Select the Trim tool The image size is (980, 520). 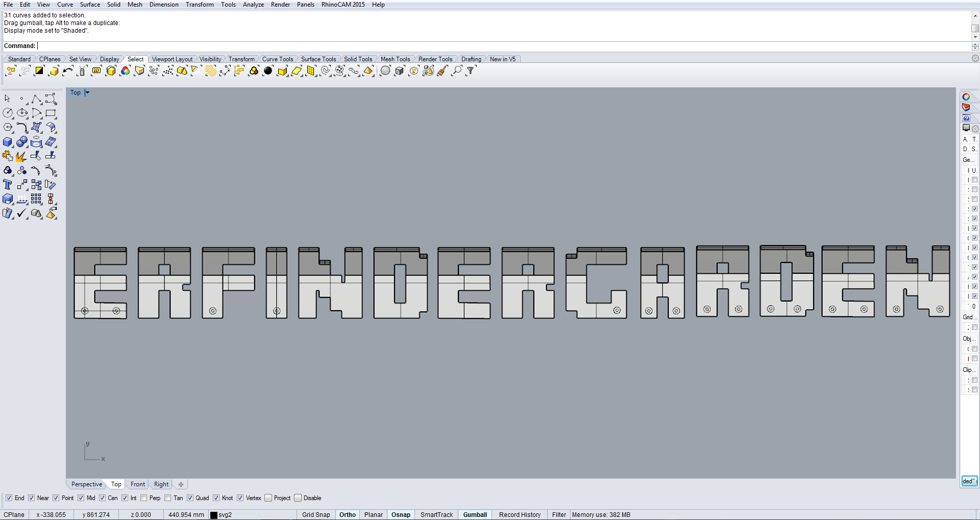tap(36, 156)
